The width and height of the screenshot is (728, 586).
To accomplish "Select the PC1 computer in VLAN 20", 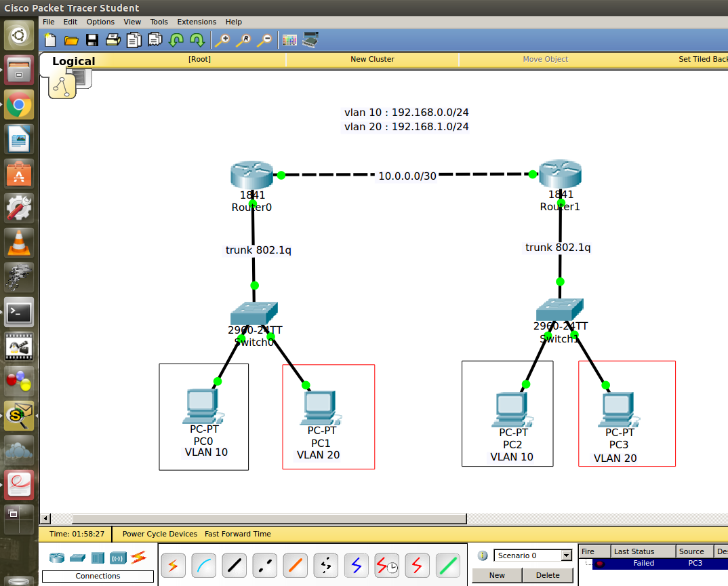I will [321, 408].
